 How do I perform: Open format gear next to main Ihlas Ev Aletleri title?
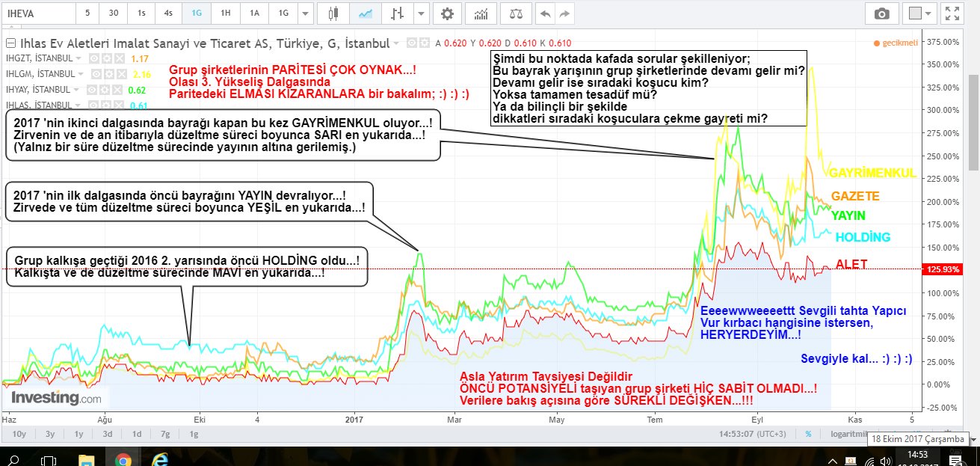[x=424, y=43]
